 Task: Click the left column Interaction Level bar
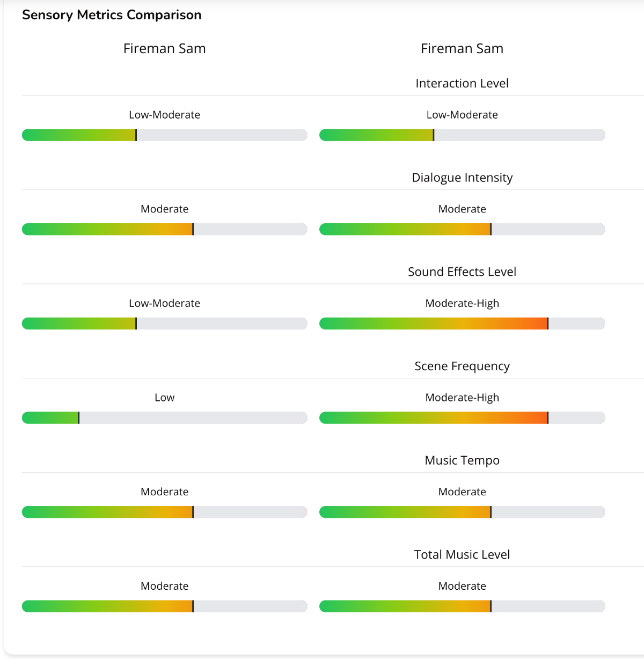tap(164, 135)
